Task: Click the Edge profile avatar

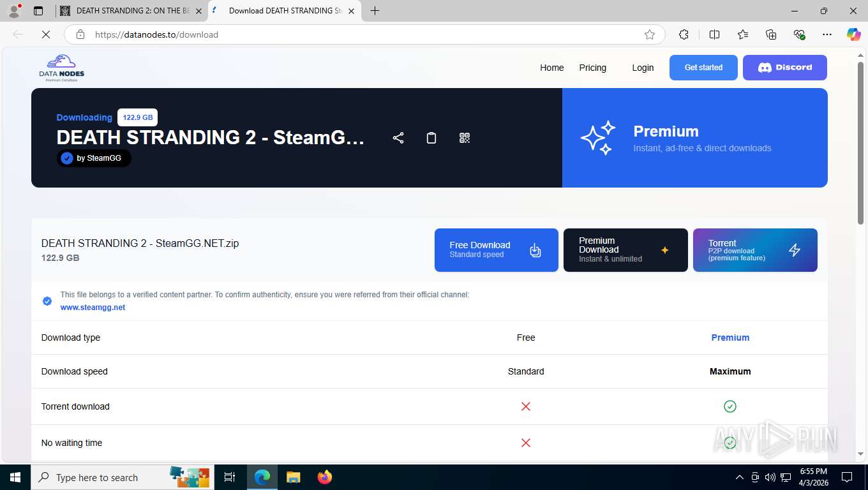Action: click(14, 11)
